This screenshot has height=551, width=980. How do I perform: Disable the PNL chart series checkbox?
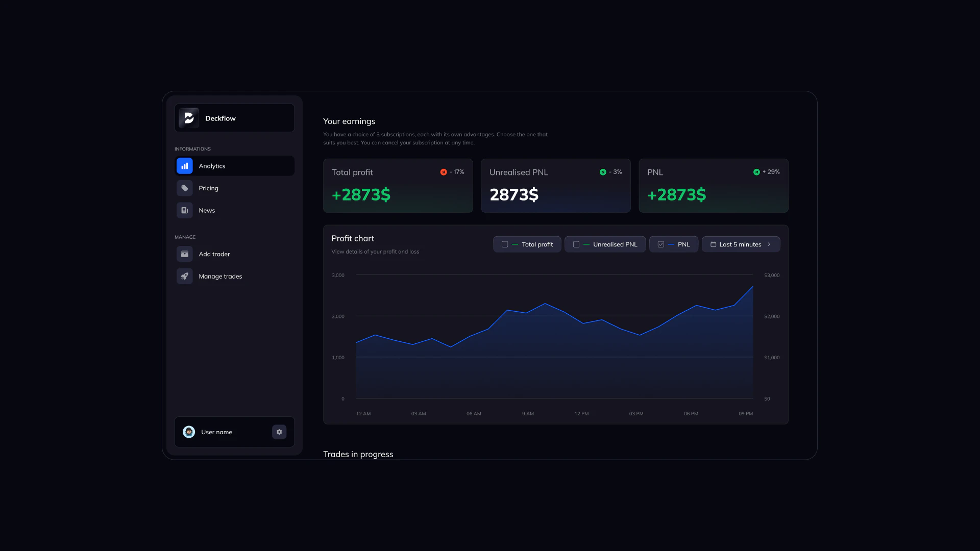coord(661,244)
